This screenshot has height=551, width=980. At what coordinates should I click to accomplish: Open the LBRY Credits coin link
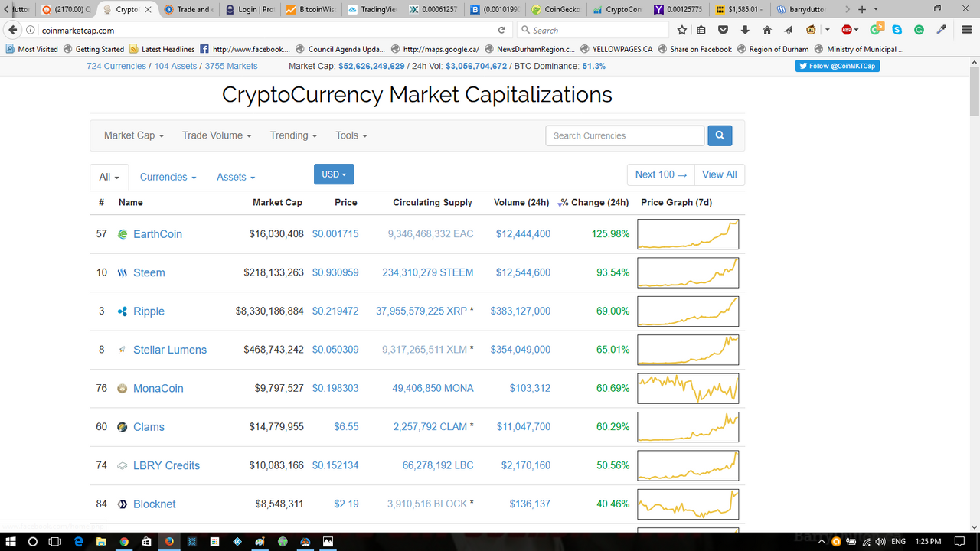(166, 465)
